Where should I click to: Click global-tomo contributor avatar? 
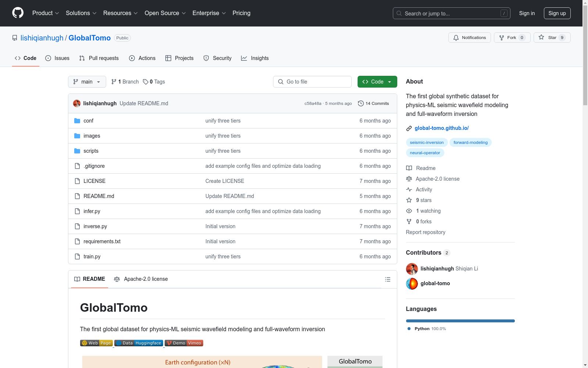coord(412,284)
